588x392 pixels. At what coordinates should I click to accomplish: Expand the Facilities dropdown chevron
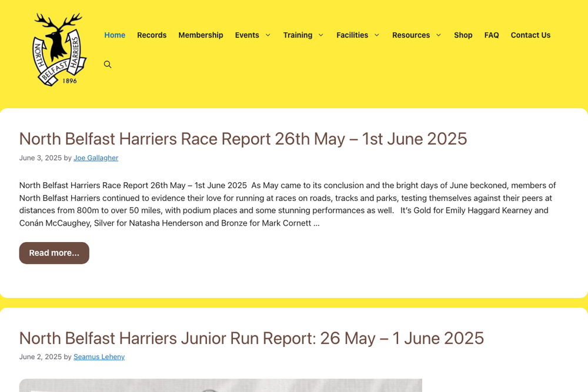(377, 35)
